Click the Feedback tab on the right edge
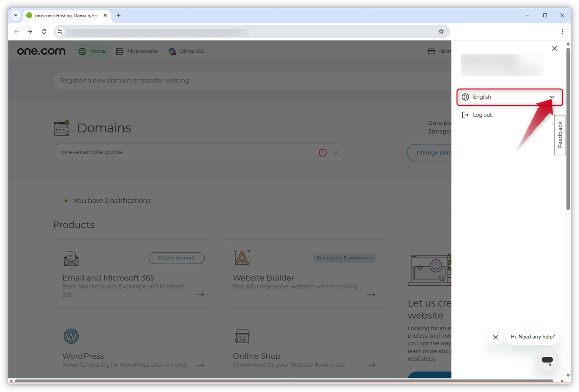The height and width of the screenshot is (392, 579). pos(559,135)
